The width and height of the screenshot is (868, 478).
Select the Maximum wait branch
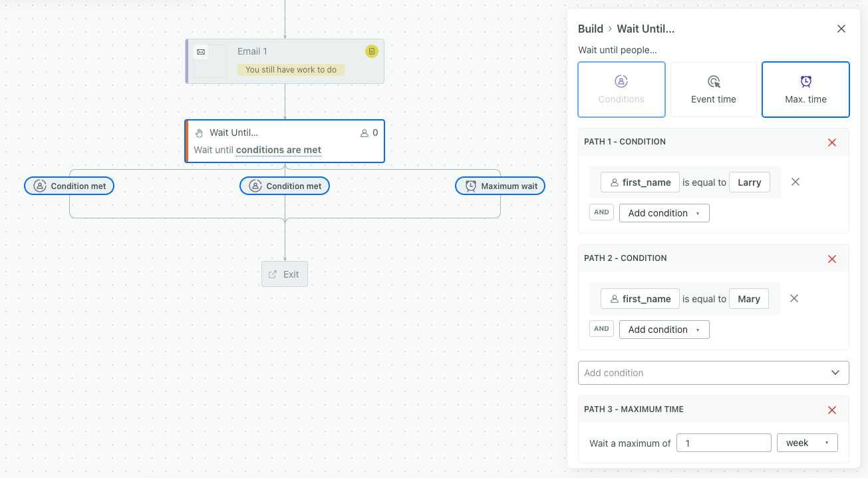point(500,186)
